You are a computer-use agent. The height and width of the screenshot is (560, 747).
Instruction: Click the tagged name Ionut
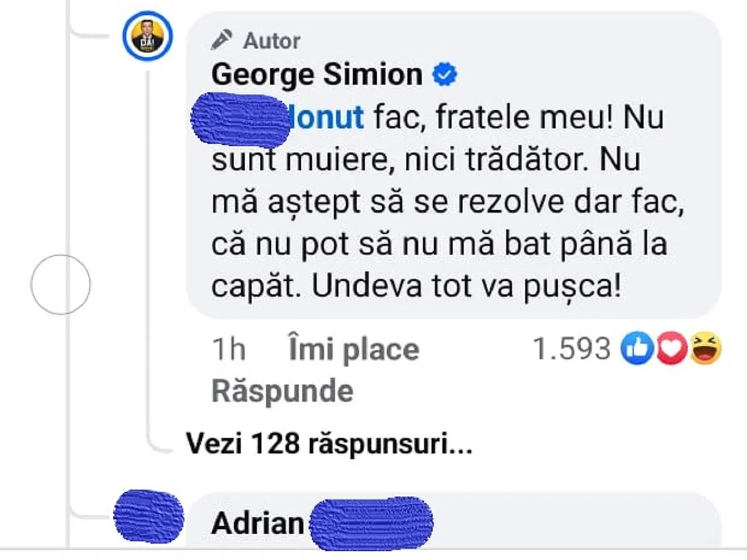tap(327, 118)
